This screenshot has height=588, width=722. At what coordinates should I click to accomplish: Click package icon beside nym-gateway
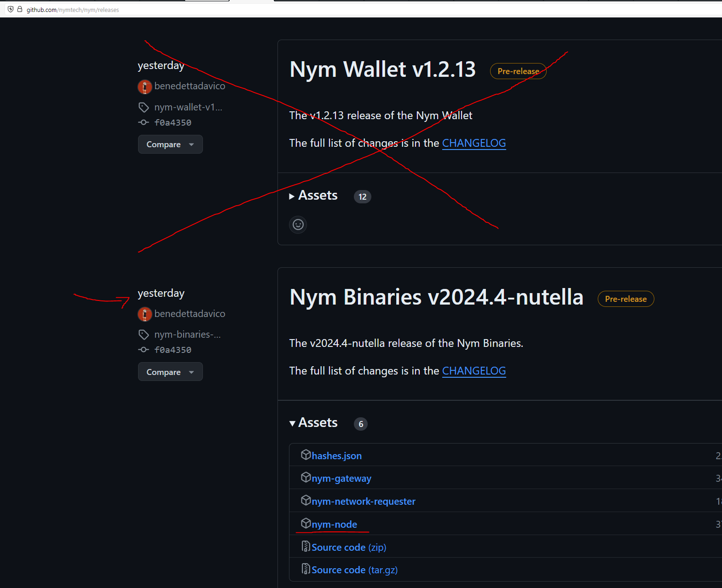pyautogui.click(x=306, y=478)
